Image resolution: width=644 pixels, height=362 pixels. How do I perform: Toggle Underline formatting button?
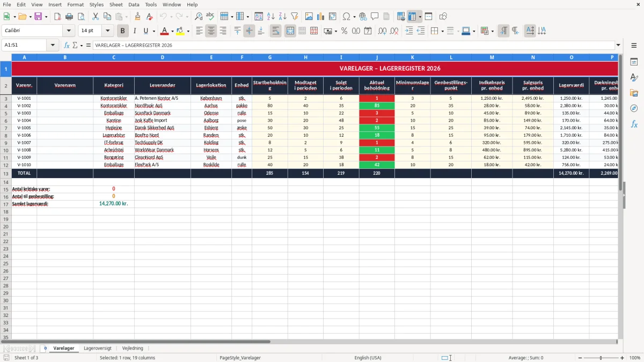pyautogui.click(x=145, y=31)
